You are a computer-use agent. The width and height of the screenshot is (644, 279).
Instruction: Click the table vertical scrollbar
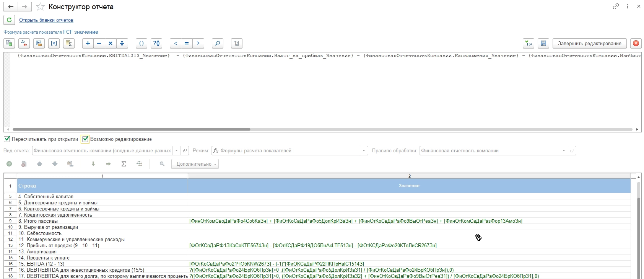(638, 237)
